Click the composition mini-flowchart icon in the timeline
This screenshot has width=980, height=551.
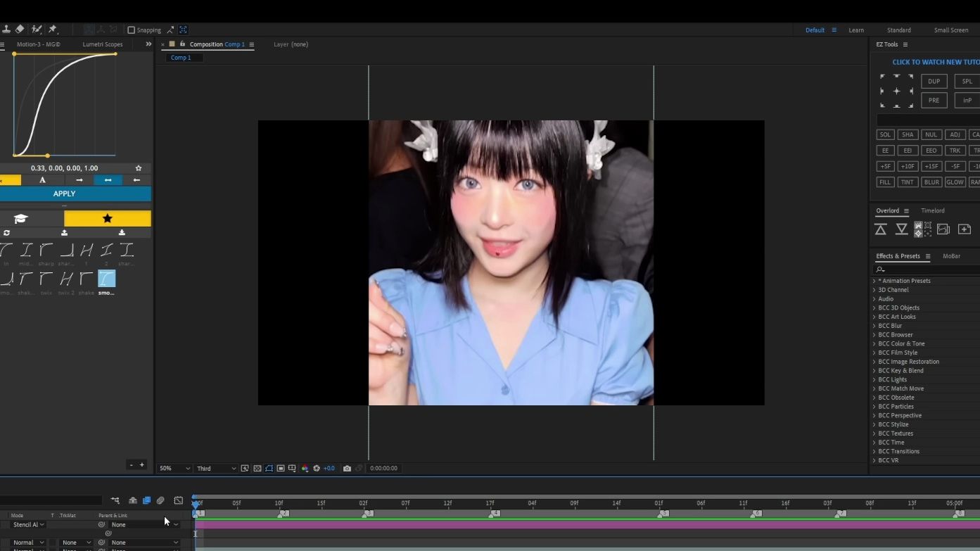click(115, 501)
